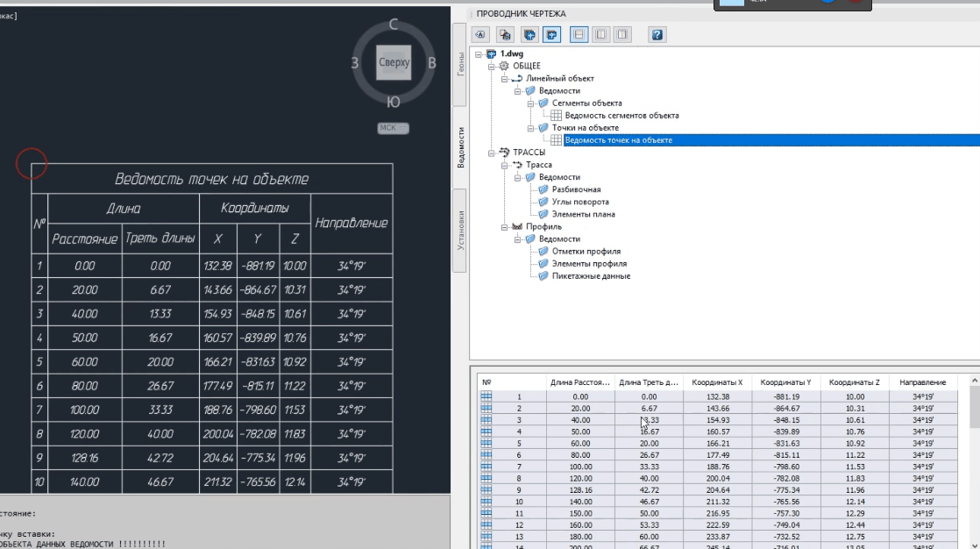This screenshot has height=549, width=980.
Task: Collapse the Профиль tree node
Action: click(x=504, y=226)
